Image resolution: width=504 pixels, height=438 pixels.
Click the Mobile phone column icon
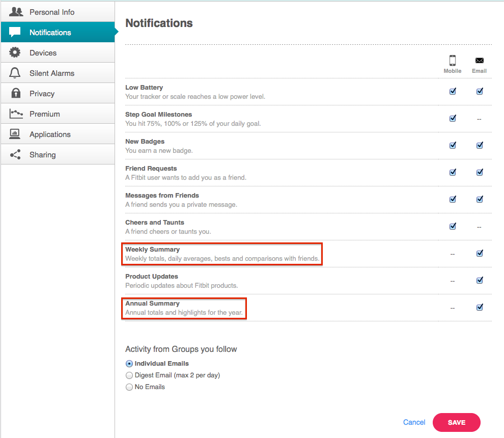tap(452, 61)
